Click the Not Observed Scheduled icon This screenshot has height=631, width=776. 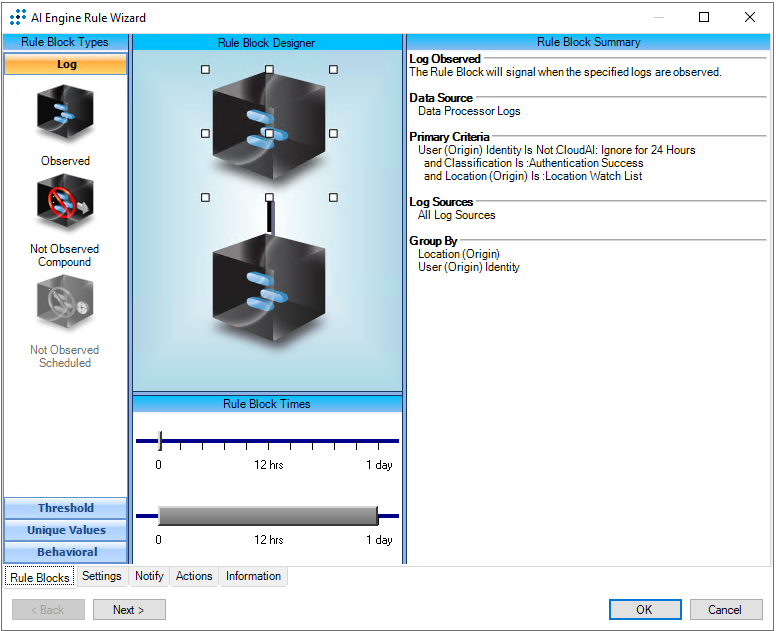[65, 304]
